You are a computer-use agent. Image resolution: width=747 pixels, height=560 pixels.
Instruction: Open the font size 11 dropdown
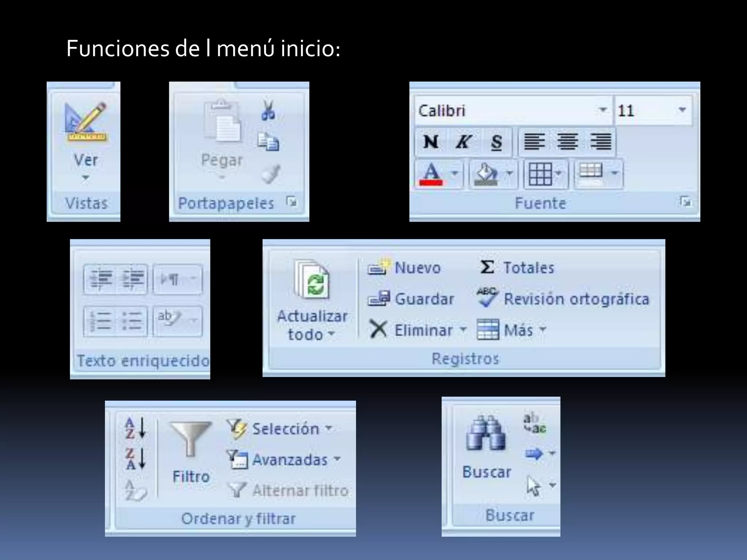pos(682,110)
